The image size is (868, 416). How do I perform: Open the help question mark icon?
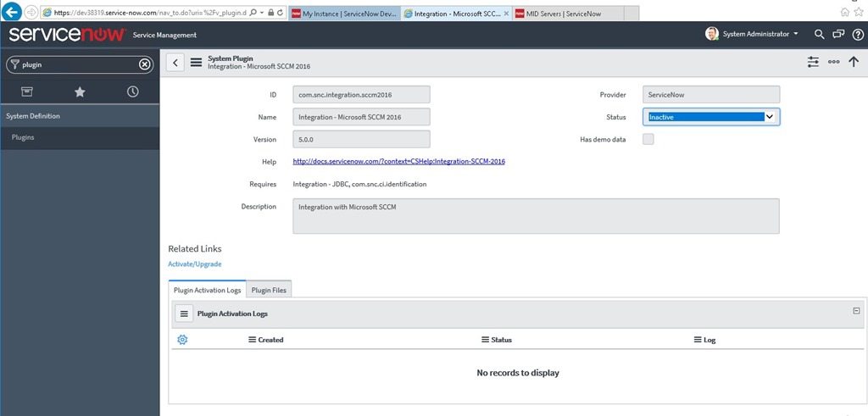(x=858, y=34)
